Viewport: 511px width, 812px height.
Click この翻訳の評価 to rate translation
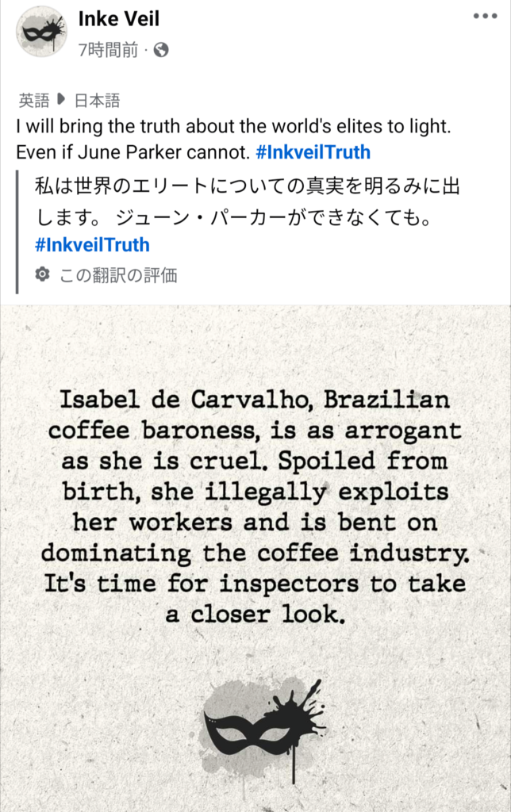point(118,275)
